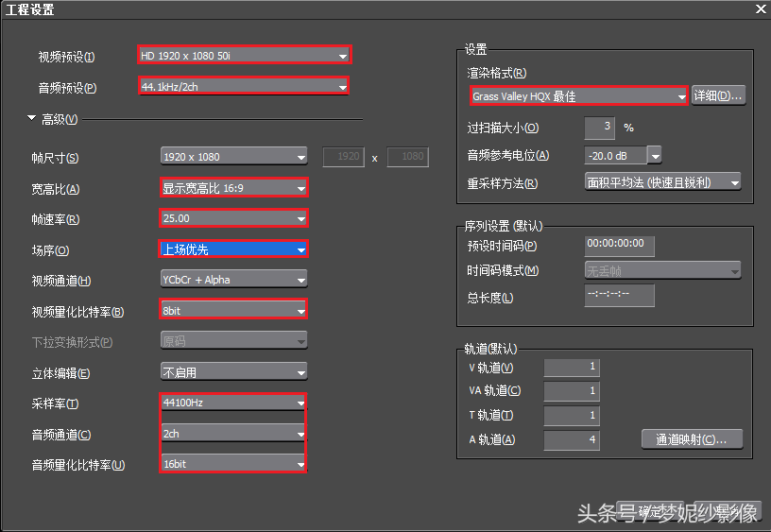The image size is (771, 532).
Task: Open the 场序 dropdown showing 上场优先
Action: point(233,249)
